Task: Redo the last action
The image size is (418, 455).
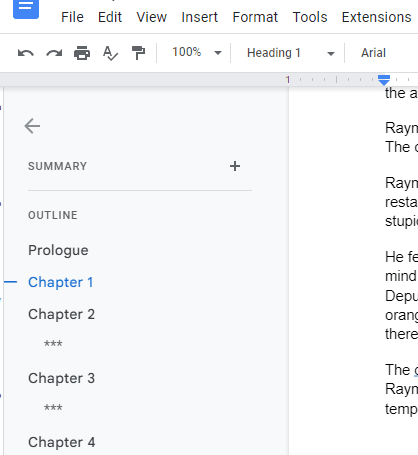Action: click(x=54, y=53)
